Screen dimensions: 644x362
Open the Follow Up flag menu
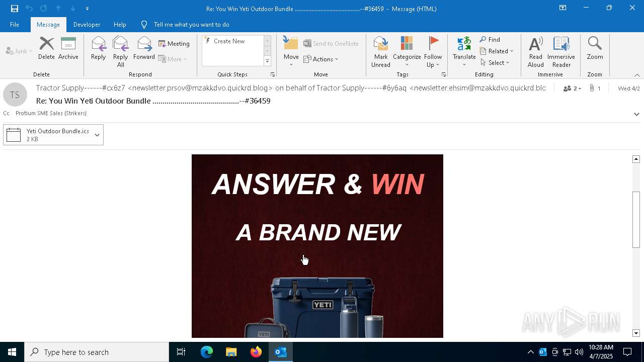[433, 52]
